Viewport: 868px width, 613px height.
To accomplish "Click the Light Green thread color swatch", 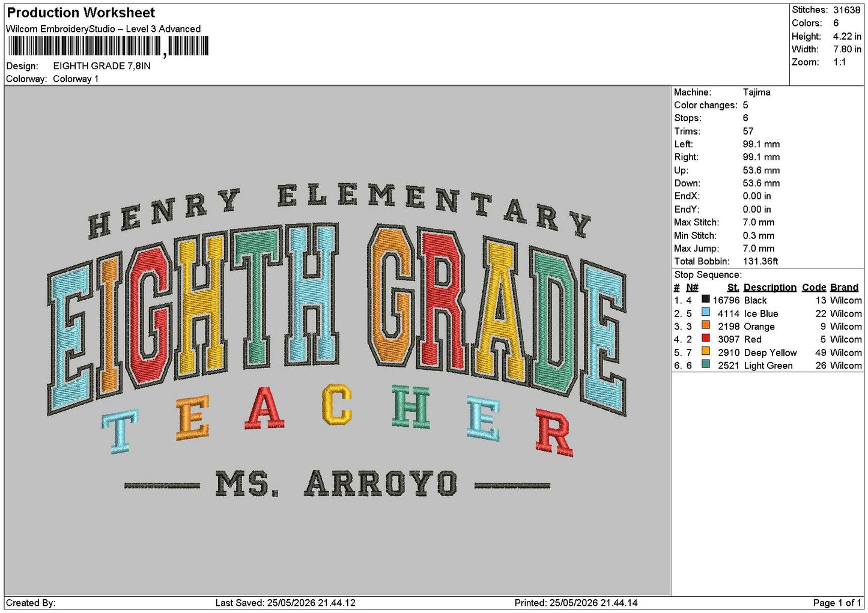I will click(x=705, y=364).
